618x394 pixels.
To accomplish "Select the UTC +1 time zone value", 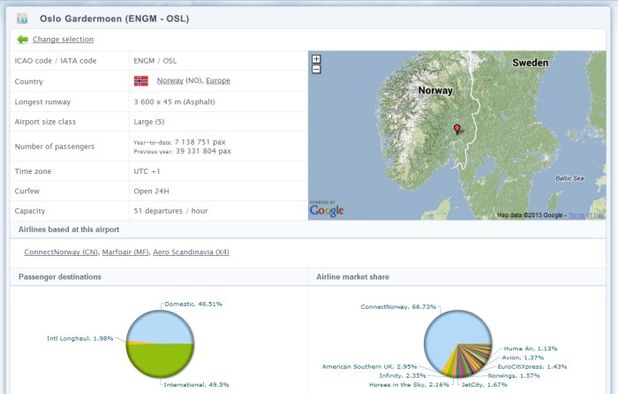I will pyautogui.click(x=147, y=171).
